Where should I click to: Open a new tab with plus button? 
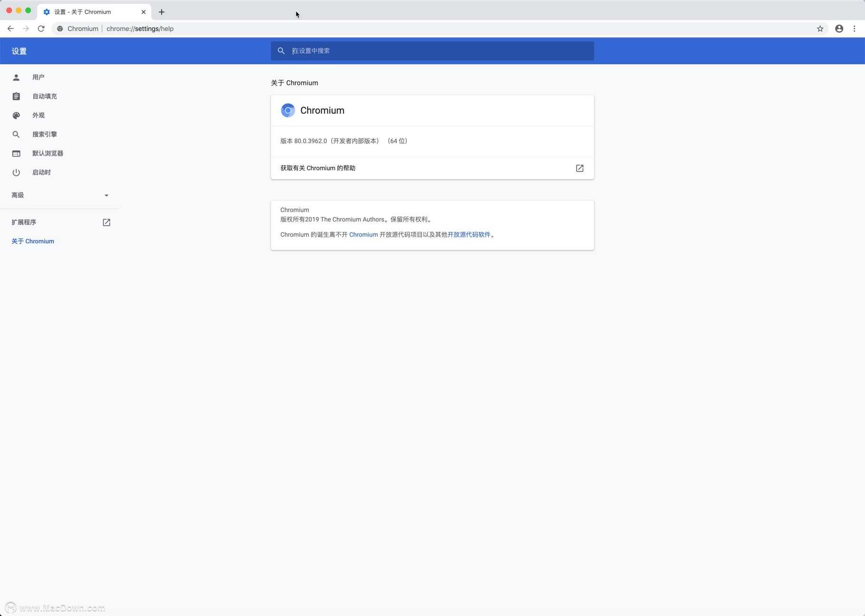point(162,12)
